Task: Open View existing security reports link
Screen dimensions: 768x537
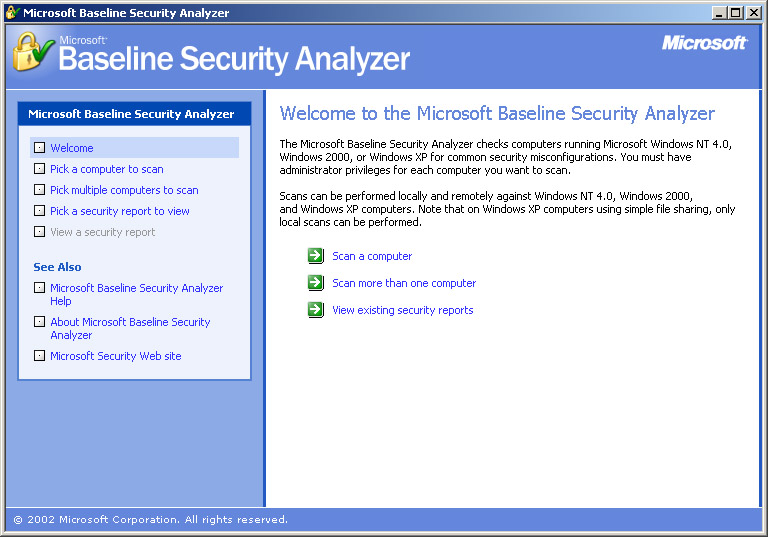Action: [402, 310]
